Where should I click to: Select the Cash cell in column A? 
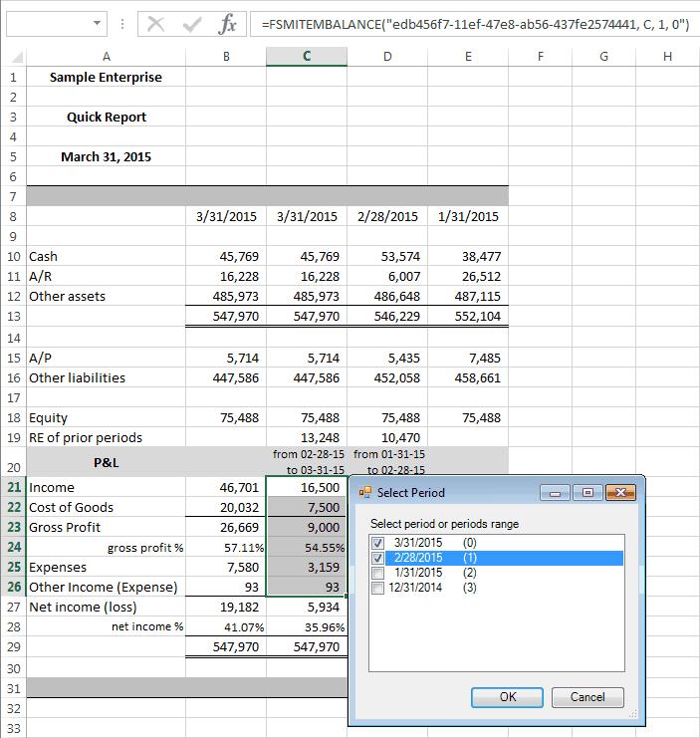[x=106, y=256]
